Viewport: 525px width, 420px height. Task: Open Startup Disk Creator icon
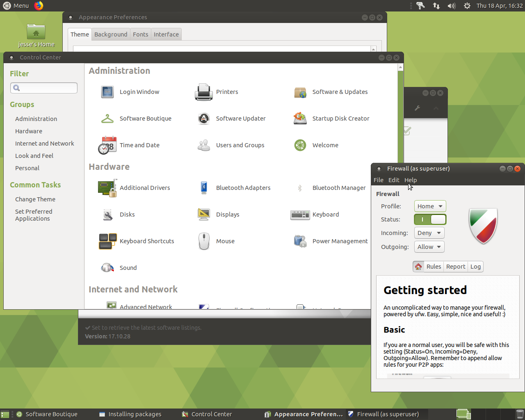300,119
